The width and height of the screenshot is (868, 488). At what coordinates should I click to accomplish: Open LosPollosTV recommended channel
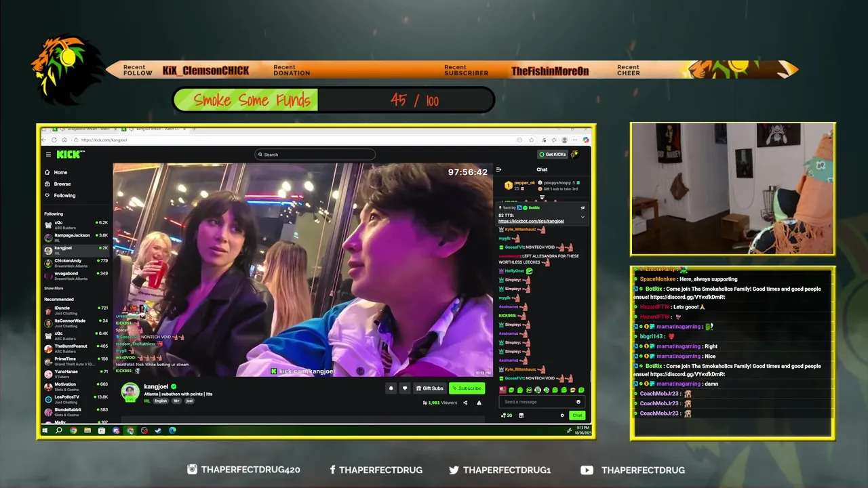tap(77, 399)
